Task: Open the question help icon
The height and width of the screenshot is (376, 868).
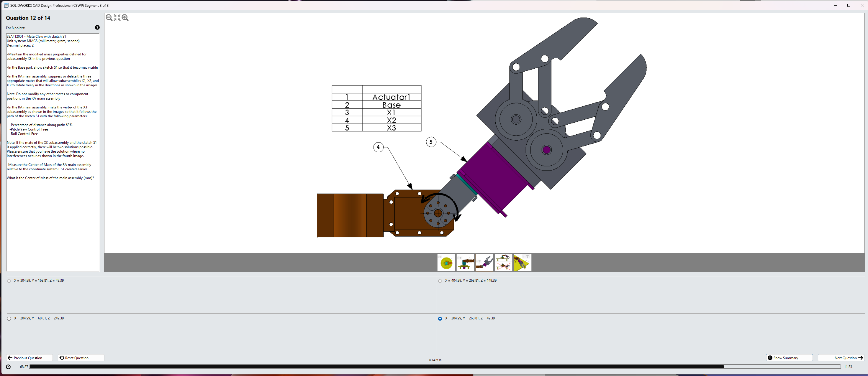Action: 97,28
